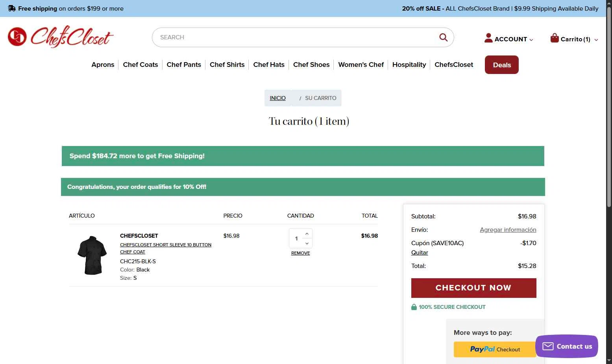Screen dimensions: 612x364
Task: Click the ChefsCloset logo
Action: (x=61, y=37)
